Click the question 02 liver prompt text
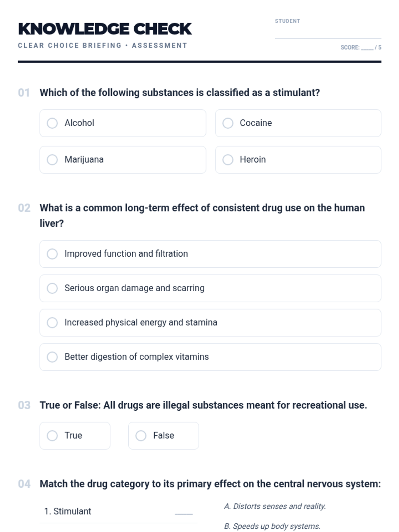This screenshot has width=399, height=532. [202, 208]
